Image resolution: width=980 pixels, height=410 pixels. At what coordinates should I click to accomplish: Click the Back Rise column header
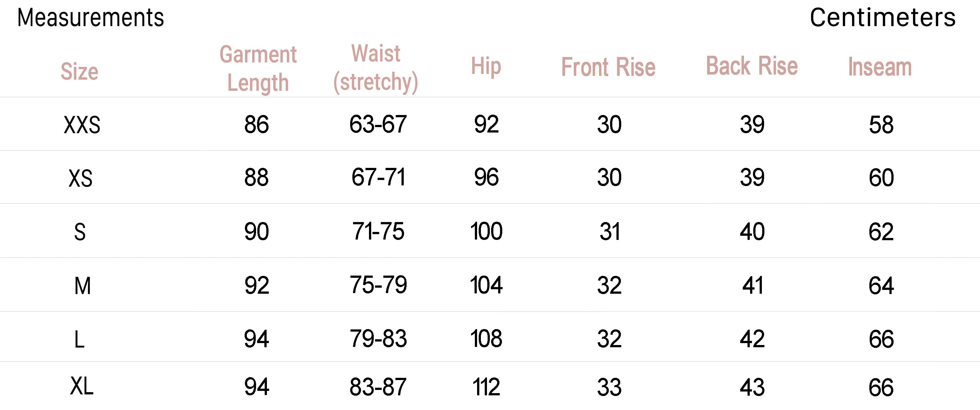[752, 66]
